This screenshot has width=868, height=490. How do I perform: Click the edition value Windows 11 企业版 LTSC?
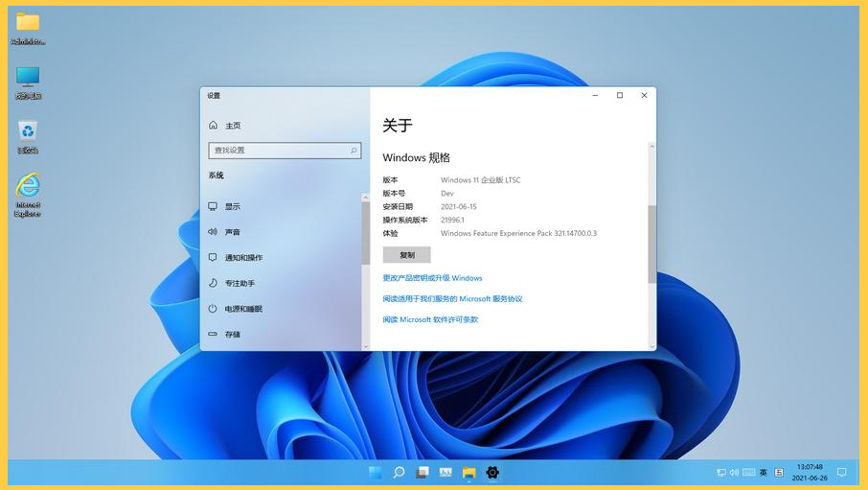point(481,180)
